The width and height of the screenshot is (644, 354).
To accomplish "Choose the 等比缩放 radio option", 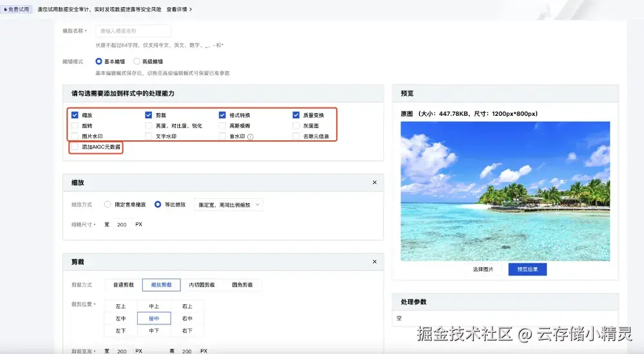I will coord(158,204).
